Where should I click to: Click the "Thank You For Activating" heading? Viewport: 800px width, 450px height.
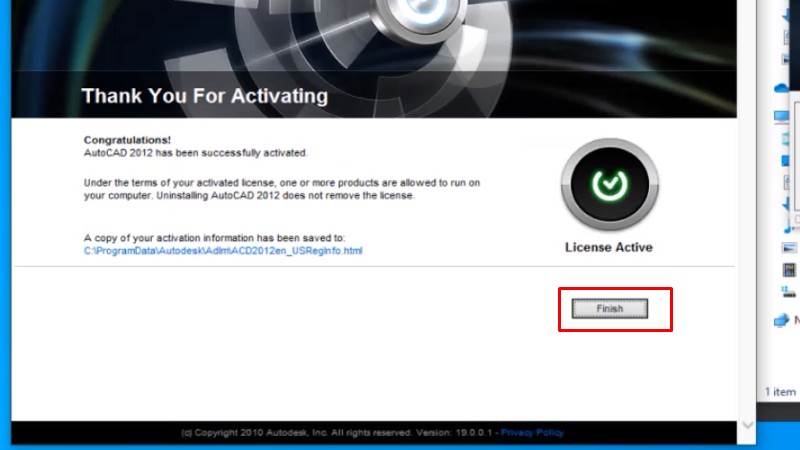(x=204, y=97)
